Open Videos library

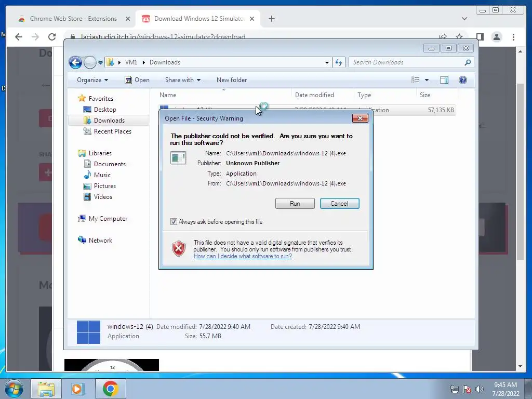103,197
